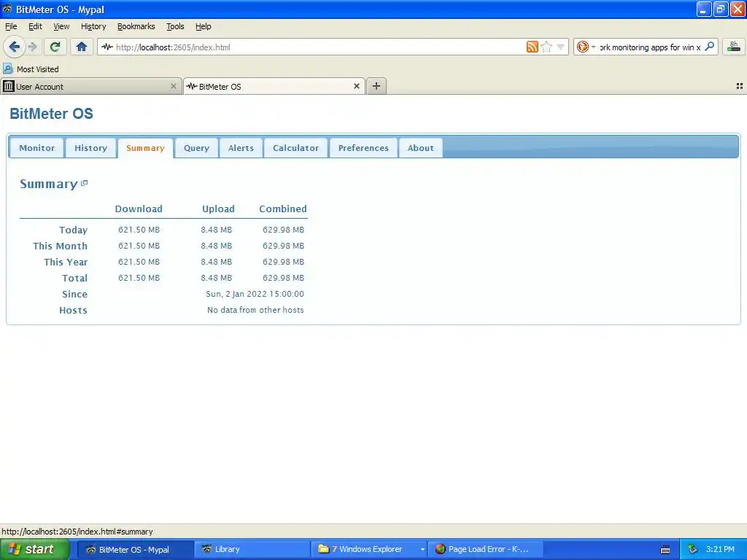
Task: Open the Edit menu
Action: coord(35,26)
